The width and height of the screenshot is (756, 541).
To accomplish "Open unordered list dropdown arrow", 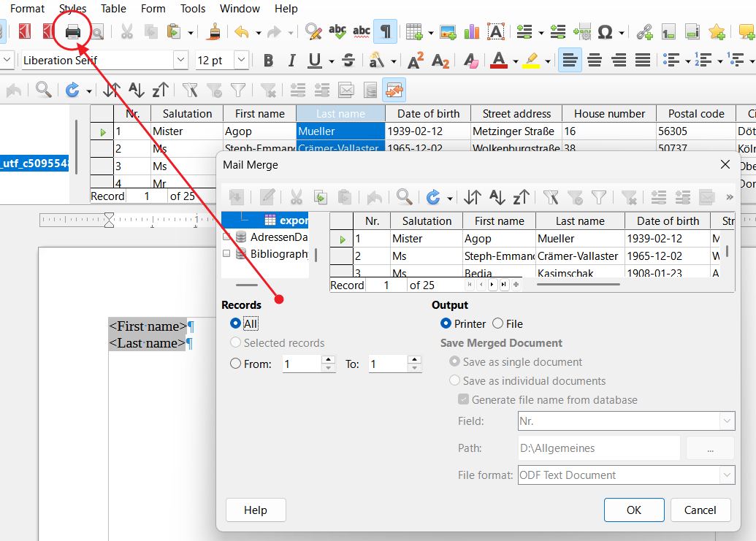I will coord(688,61).
